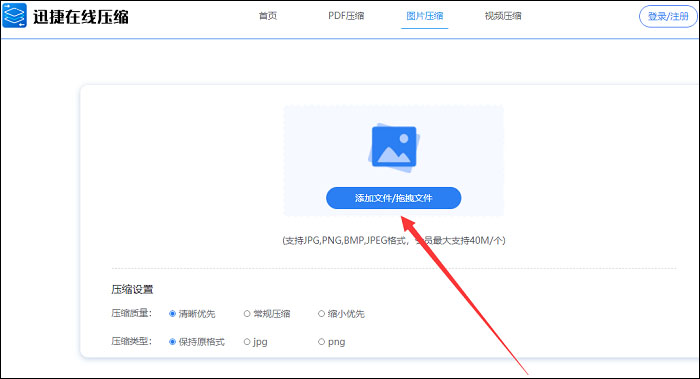Choose png as compression type
This screenshot has height=379, width=700.
point(332,342)
